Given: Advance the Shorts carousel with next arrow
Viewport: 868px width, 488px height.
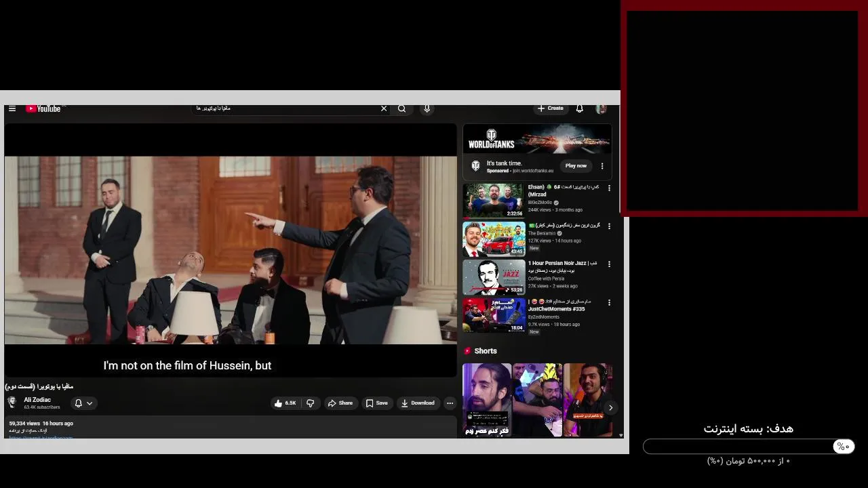Looking at the screenshot, I should [610, 408].
